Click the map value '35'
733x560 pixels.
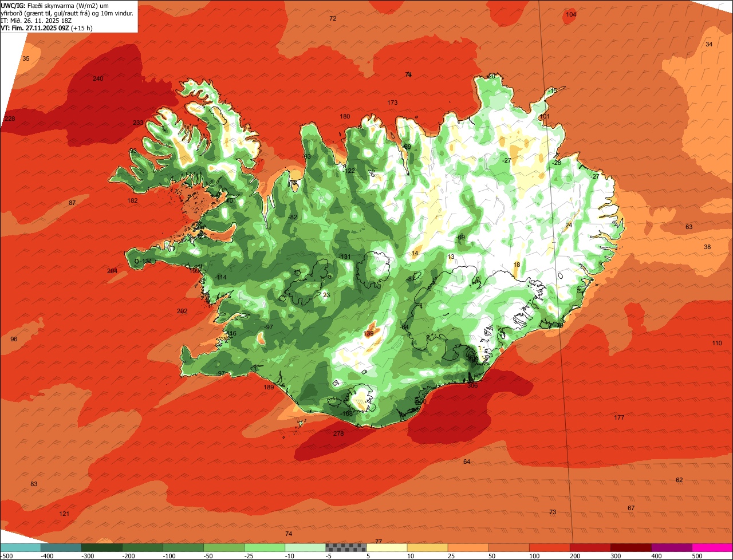26,58
